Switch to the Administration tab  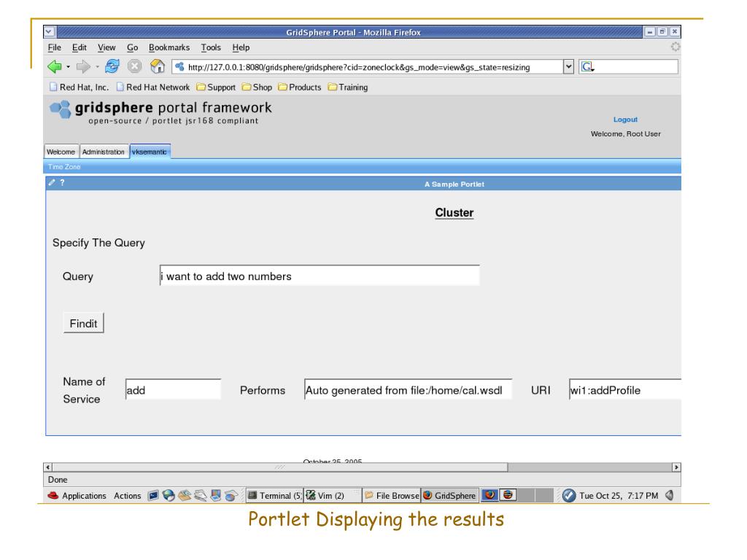coord(104,152)
